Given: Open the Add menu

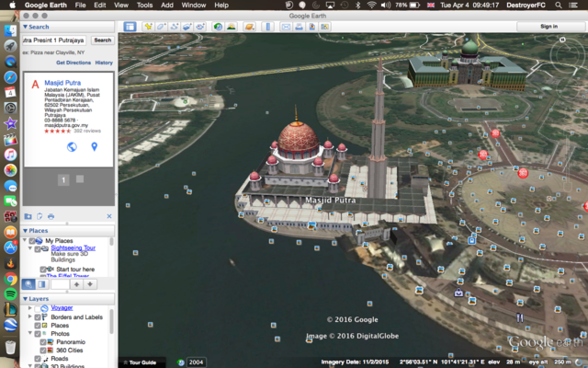Looking at the screenshot, I should (167, 6).
